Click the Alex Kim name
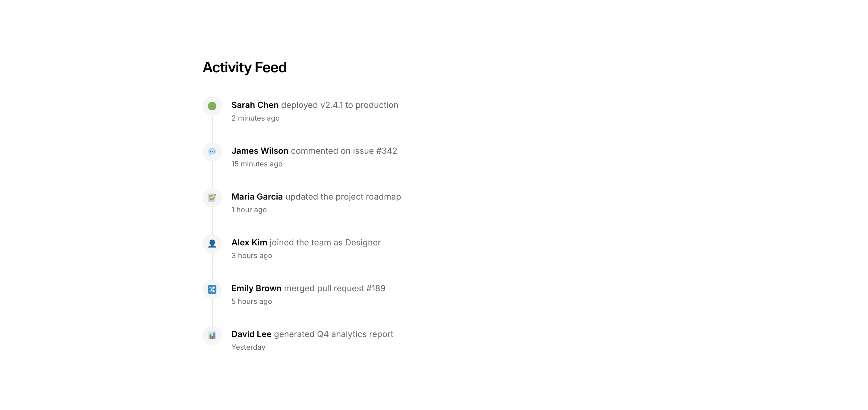Image resolution: width=868 pixels, height=410 pixels. click(249, 243)
